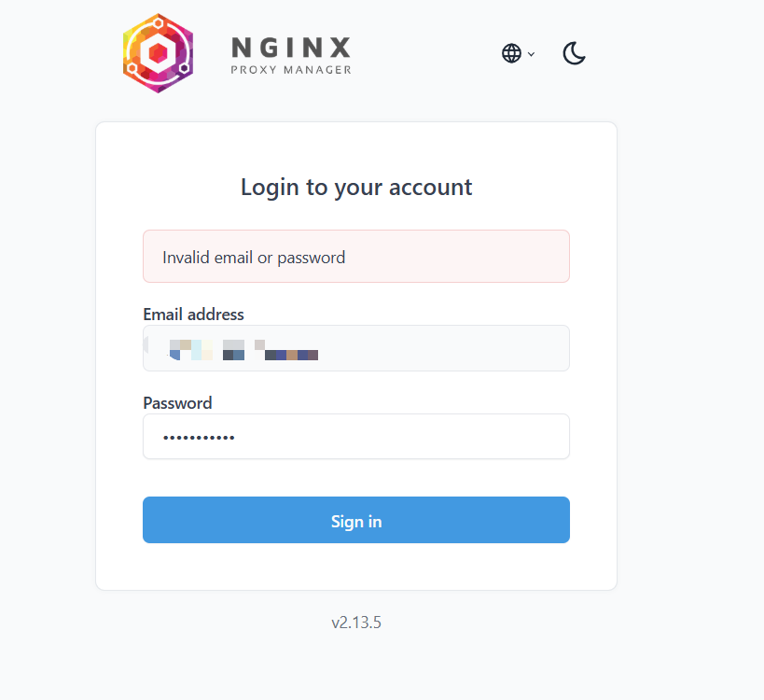This screenshot has width=764, height=700.
Task: Click the "Login to your account" heading
Action: tap(356, 187)
